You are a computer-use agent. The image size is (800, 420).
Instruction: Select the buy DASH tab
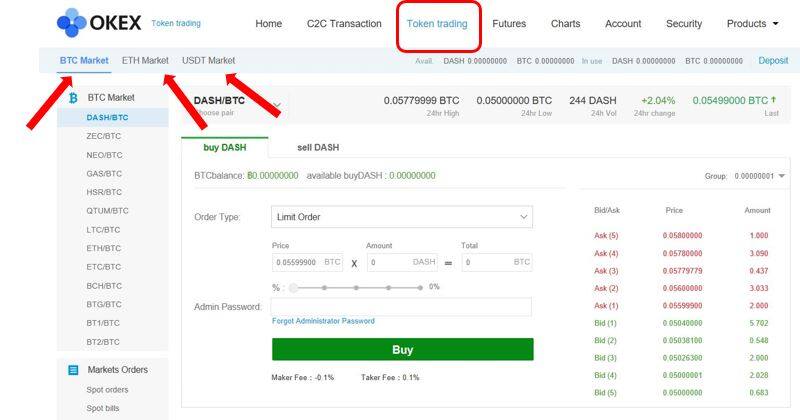click(224, 147)
